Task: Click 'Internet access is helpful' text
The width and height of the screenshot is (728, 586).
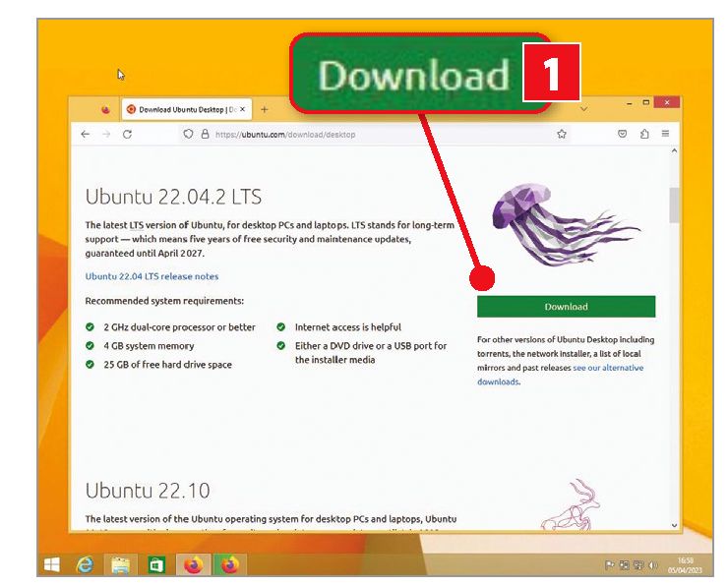Action: 347,327
